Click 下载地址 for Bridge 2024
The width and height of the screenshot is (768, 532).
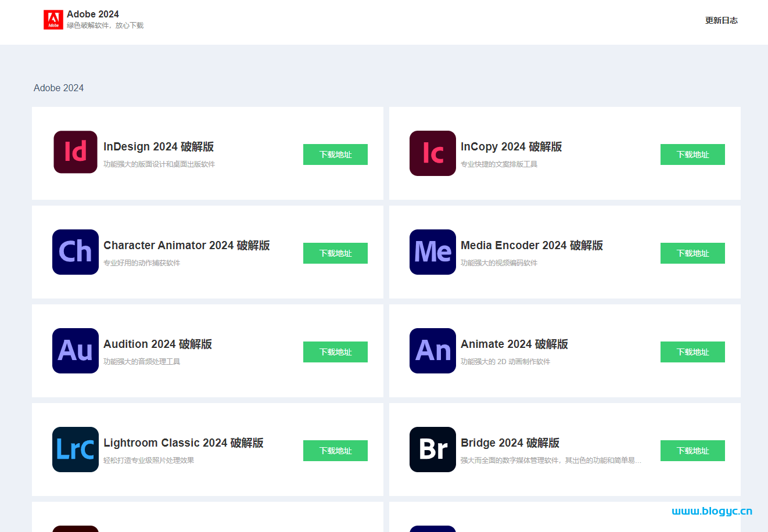click(x=692, y=451)
